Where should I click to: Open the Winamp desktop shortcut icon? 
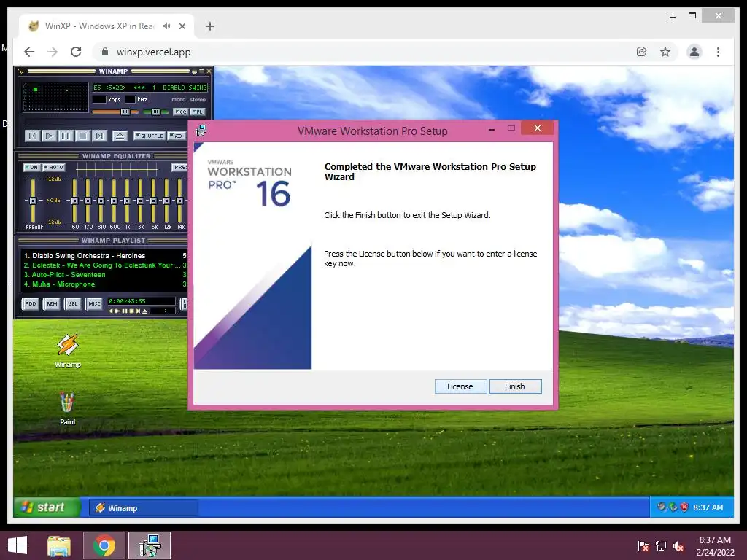click(68, 351)
